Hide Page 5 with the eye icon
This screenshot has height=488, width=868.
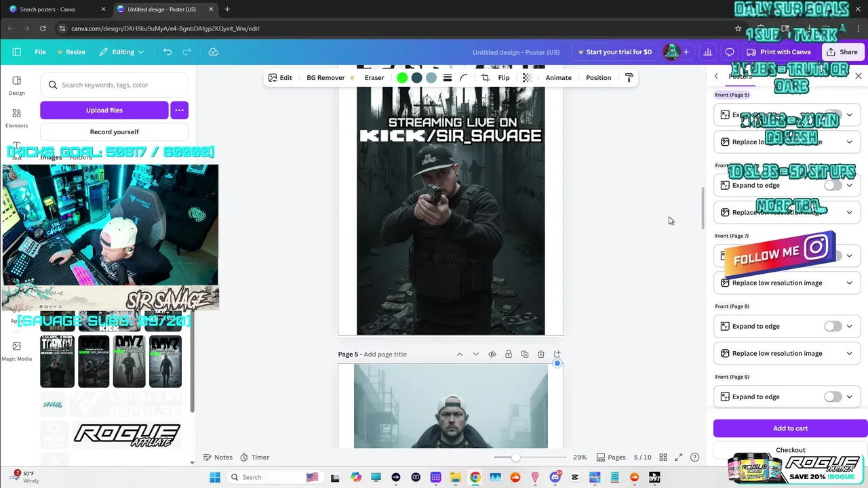[x=492, y=354]
